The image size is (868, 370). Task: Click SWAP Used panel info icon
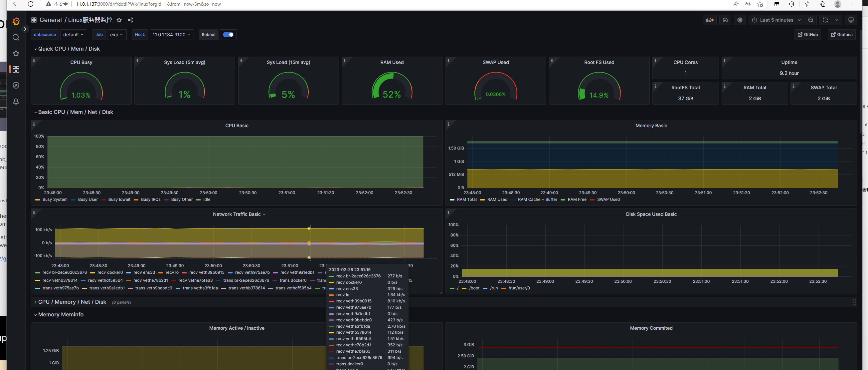point(448,61)
